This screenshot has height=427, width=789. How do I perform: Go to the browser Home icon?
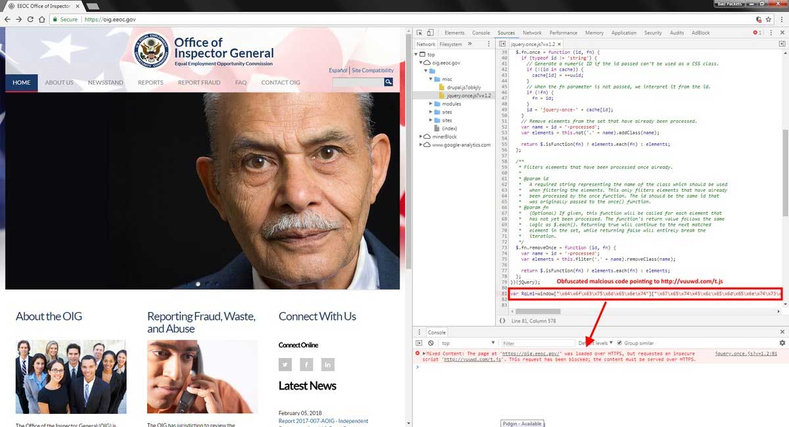click(x=42, y=19)
